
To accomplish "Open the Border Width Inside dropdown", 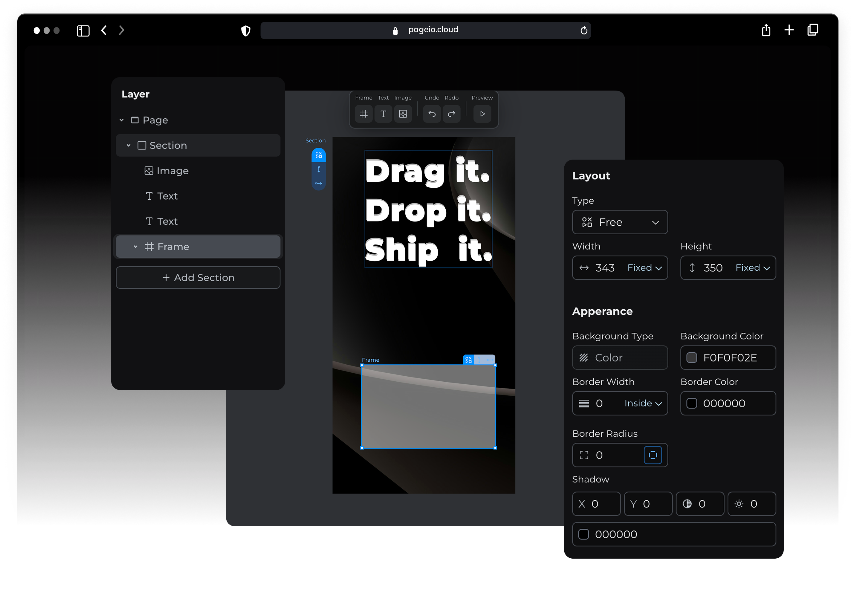I will point(643,403).
